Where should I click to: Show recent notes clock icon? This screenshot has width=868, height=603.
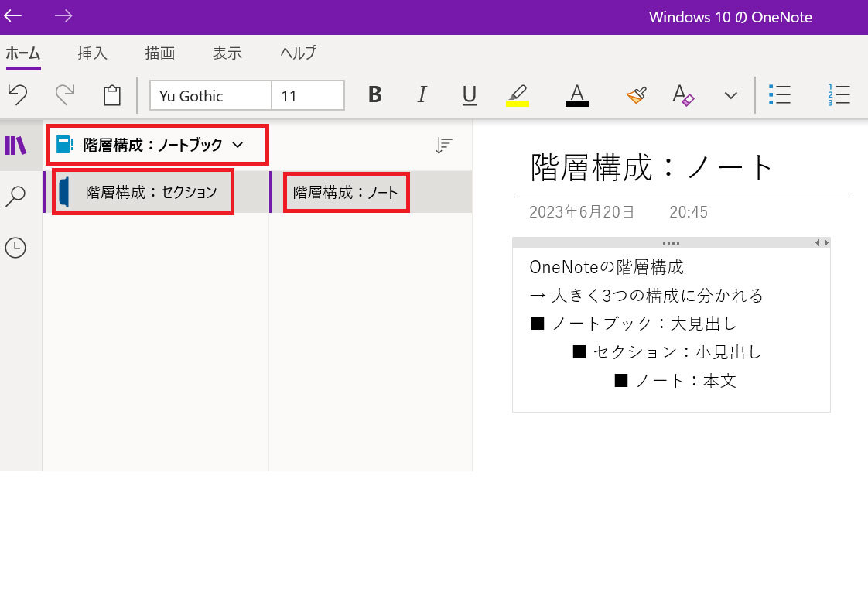15,248
